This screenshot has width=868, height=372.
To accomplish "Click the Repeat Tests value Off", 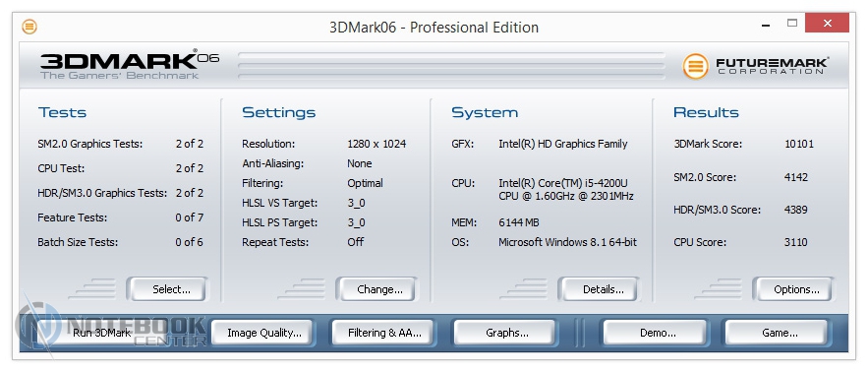I will (x=356, y=242).
